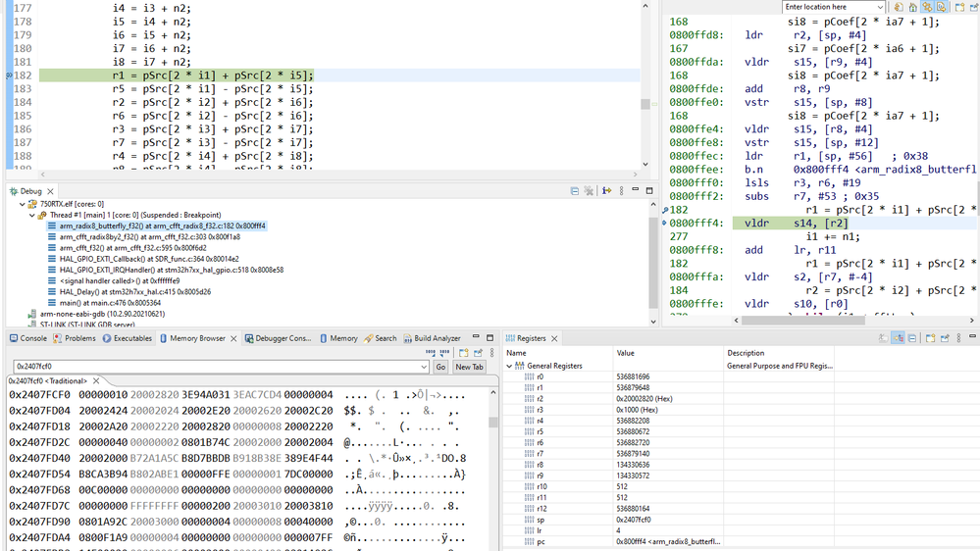Close the Debug view tab

pyautogui.click(x=51, y=191)
